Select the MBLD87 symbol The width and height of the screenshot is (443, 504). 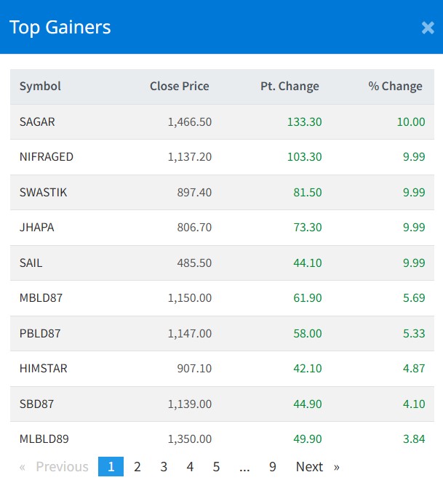pyautogui.click(x=40, y=297)
